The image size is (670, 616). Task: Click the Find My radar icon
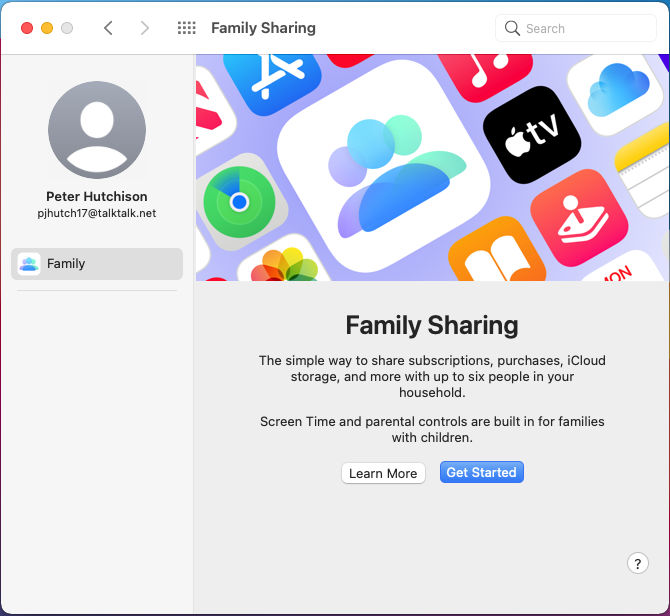[x=238, y=203]
